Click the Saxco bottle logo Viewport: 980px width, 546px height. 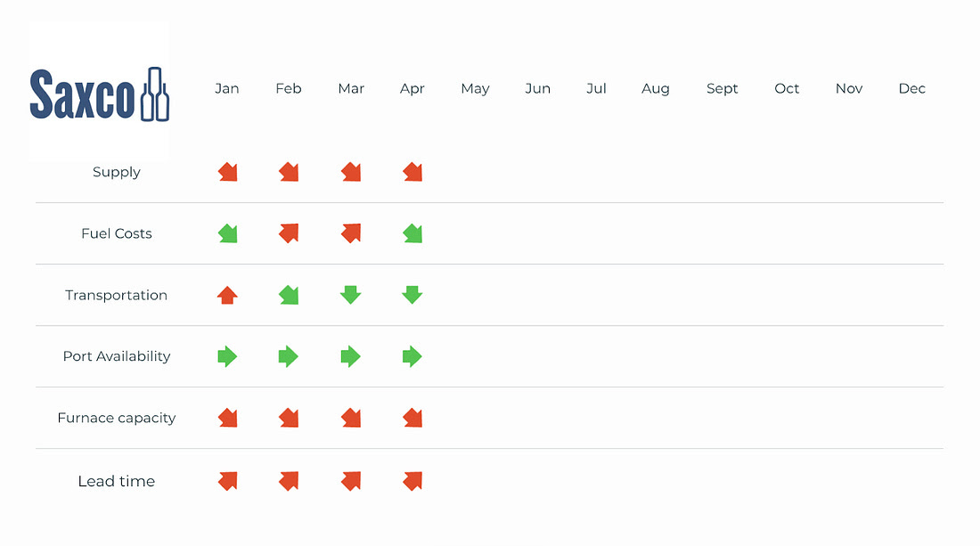pyautogui.click(x=99, y=93)
